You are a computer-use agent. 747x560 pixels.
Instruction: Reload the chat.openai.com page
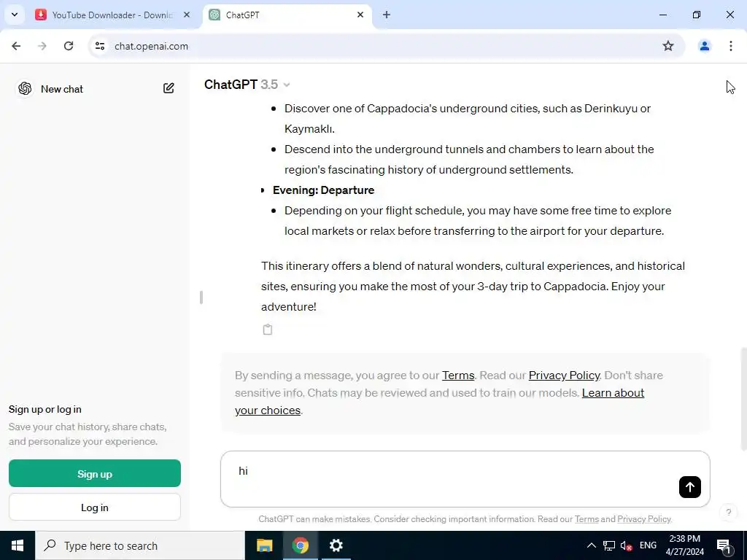point(69,46)
